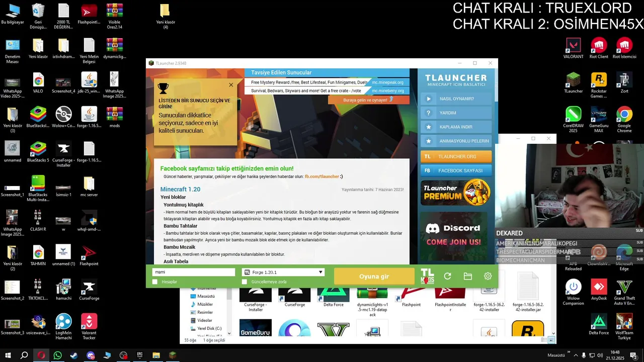Click the TLAUNCHER.ORG button

click(x=456, y=156)
